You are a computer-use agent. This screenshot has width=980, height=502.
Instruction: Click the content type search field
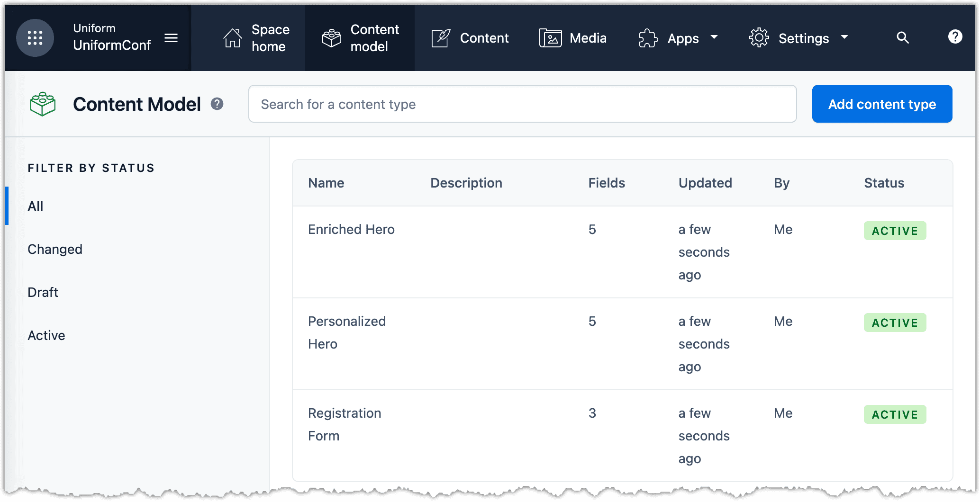pos(521,104)
